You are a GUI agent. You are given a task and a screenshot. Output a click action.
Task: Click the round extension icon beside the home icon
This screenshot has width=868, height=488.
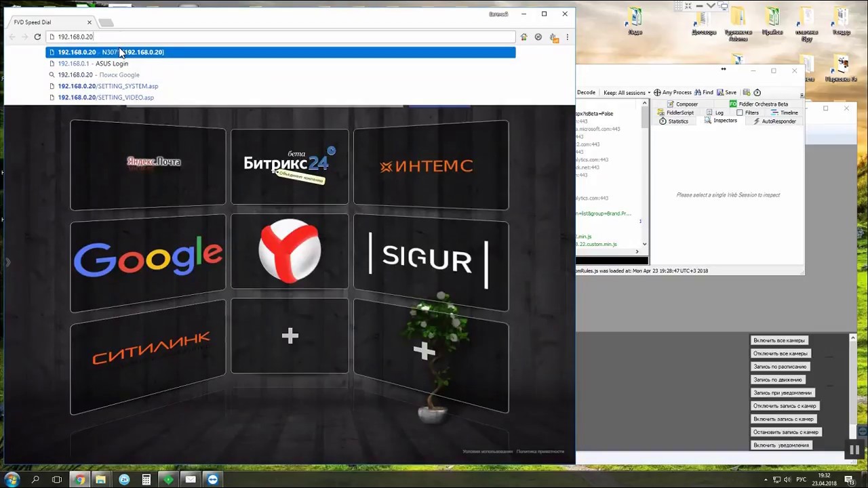click(538, 37)
